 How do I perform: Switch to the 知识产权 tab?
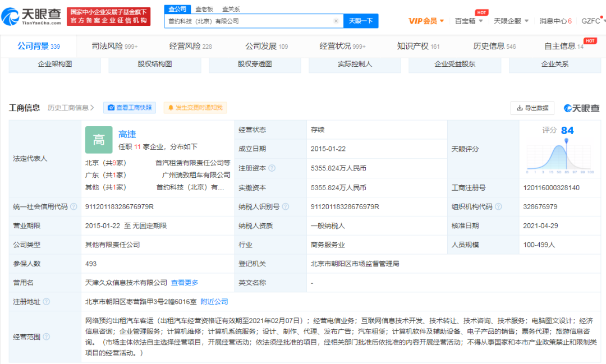pyautogui.click(x=418, y=47)
